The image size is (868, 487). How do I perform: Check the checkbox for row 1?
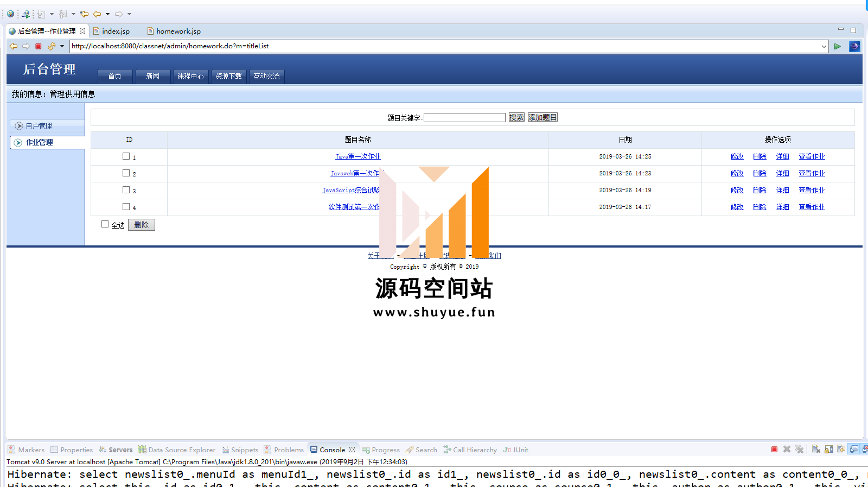point(126,156)
